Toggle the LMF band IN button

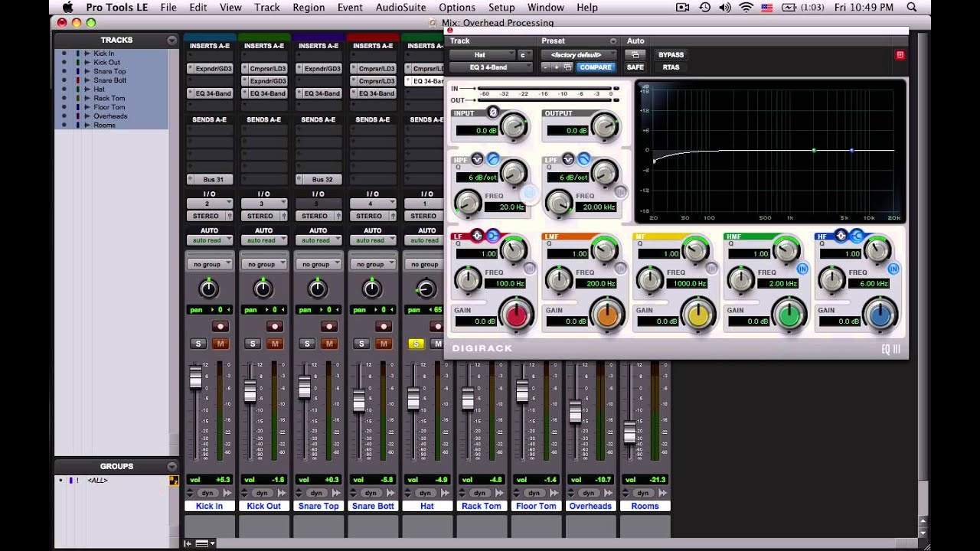(x=621, y=269)
